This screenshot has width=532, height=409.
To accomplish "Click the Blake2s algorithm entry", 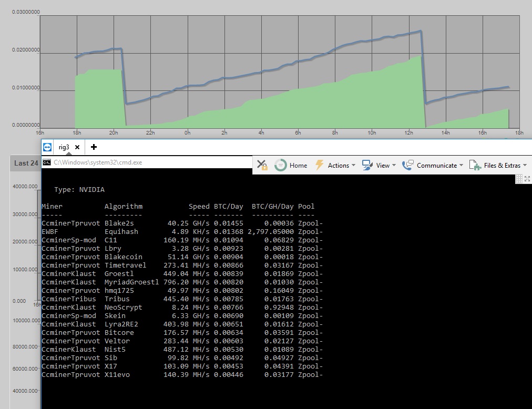I will 119,223.
